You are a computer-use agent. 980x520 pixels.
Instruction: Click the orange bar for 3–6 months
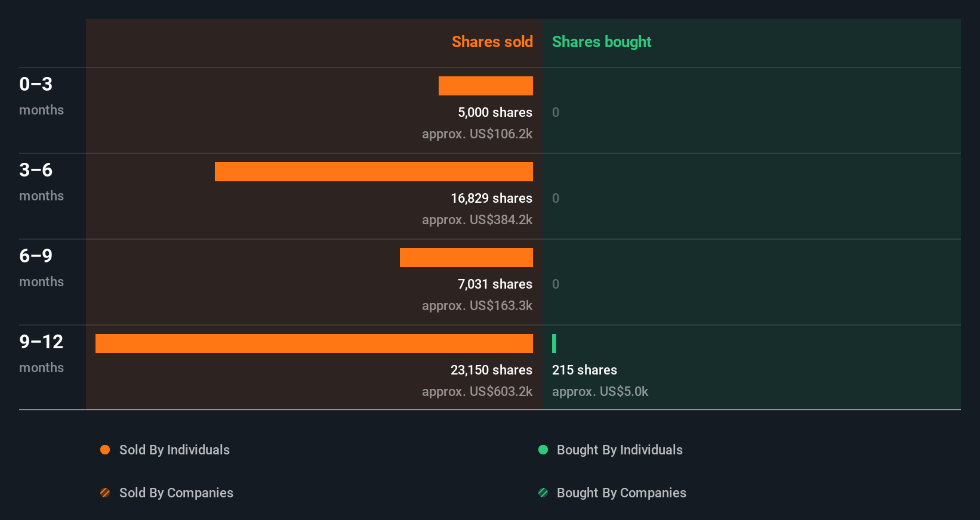point(374,172)
